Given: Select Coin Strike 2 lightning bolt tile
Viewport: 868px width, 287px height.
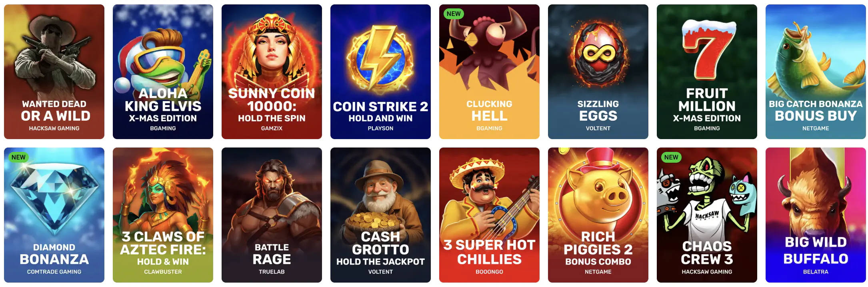Looking at the screenshot, I should click(x=380, y=72).
